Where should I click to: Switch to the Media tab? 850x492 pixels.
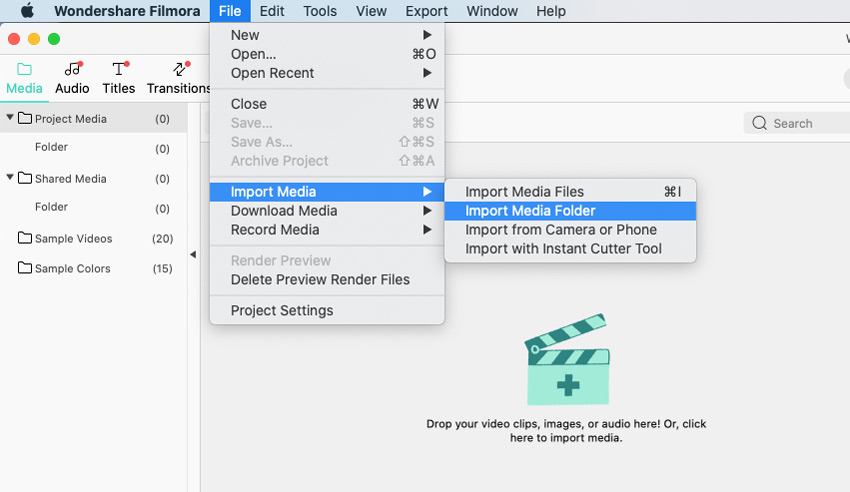[24, 79]
